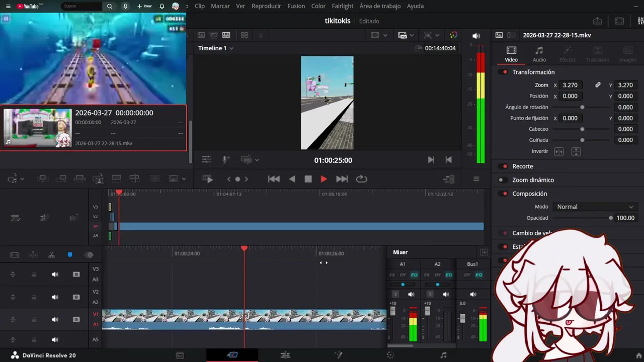Screen dimensions: 644x362
Task: Switch to the Cut page icon
Action: coord(232,355)
